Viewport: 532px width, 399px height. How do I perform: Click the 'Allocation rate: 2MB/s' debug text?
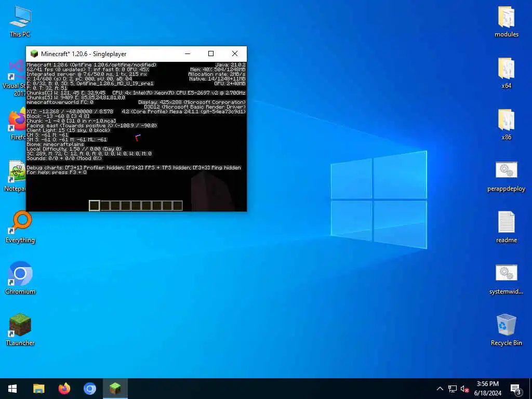pos(217,74)
